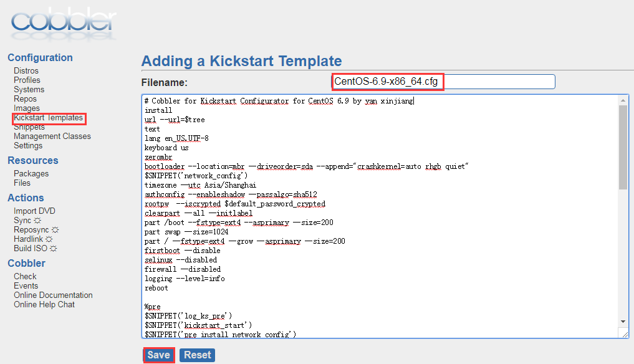Open Management Classes
Viewport: 634px width, 364px height.
click(52, 136)
